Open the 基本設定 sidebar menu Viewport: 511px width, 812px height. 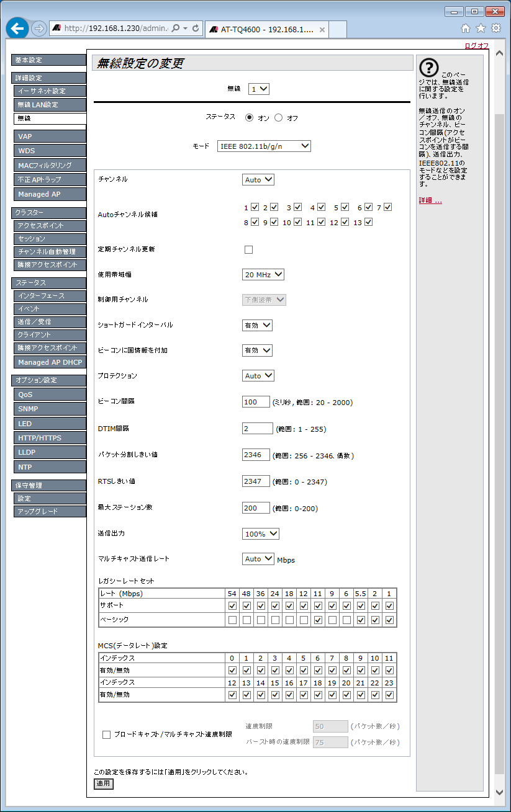click(x=48, y=60)
